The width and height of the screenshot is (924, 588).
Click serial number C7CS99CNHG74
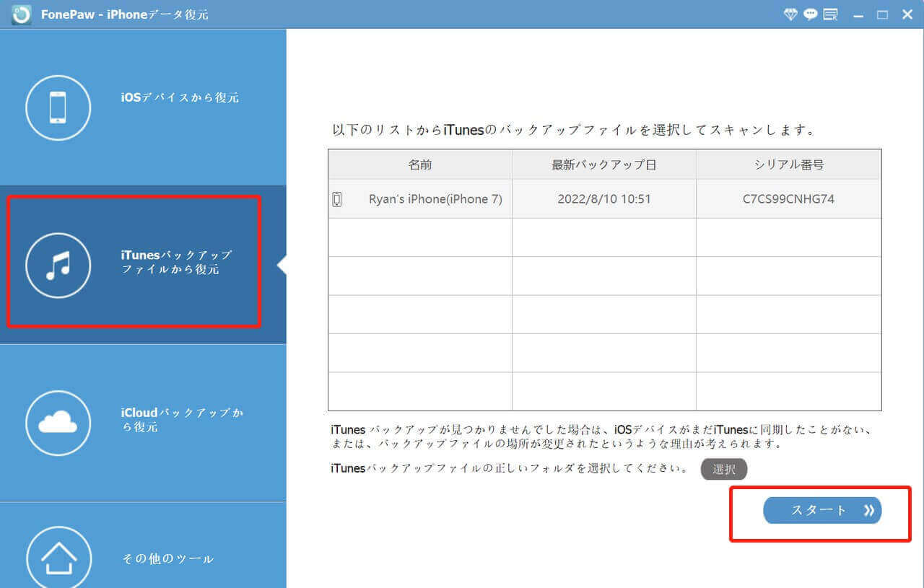[788, 199]
